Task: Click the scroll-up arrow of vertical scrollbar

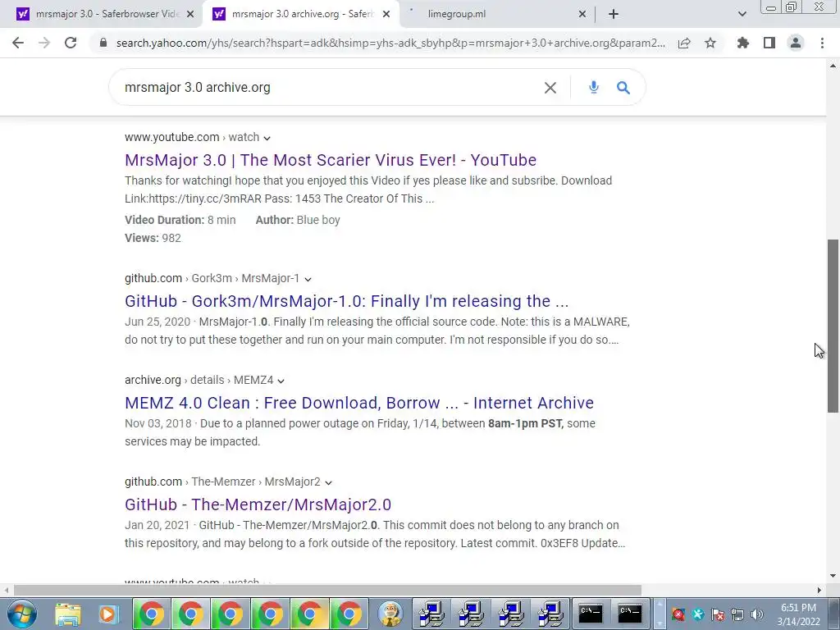Action: pyautogui.click(x=833, y=66)
